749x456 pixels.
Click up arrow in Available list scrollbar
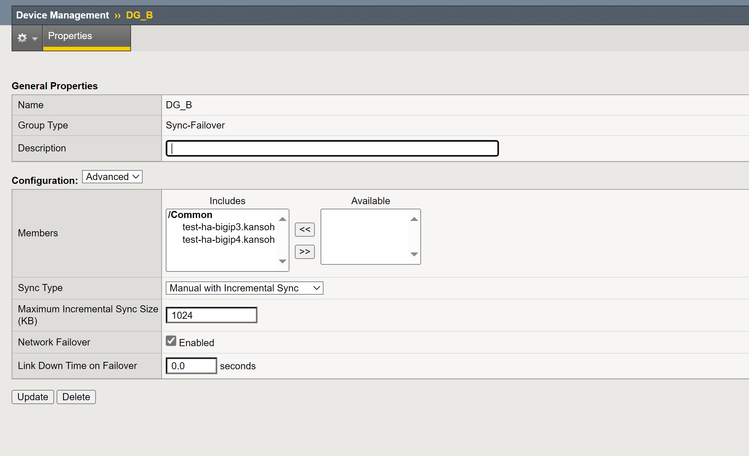pos(414,219)
